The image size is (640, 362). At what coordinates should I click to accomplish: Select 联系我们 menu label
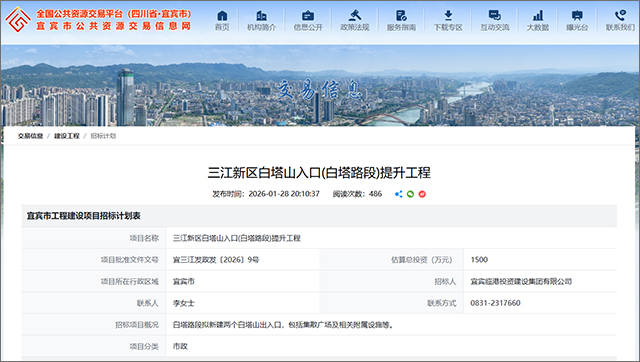[x=620, y=27]
